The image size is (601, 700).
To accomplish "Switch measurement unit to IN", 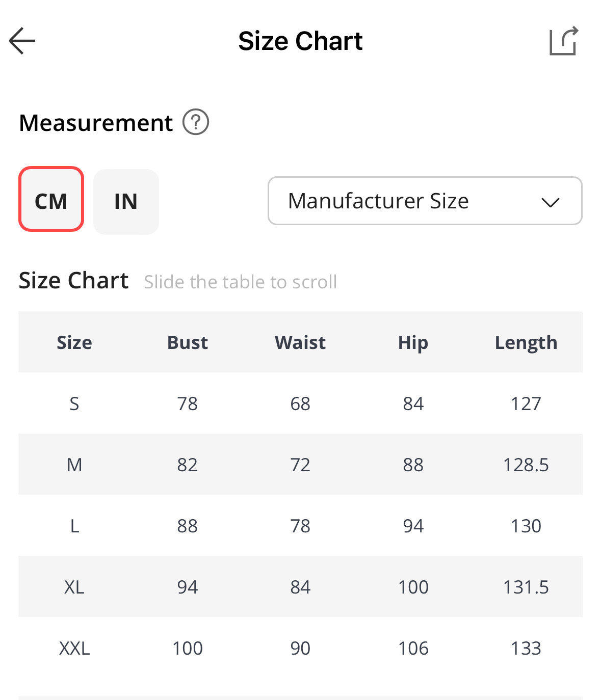I will [126, 202].
